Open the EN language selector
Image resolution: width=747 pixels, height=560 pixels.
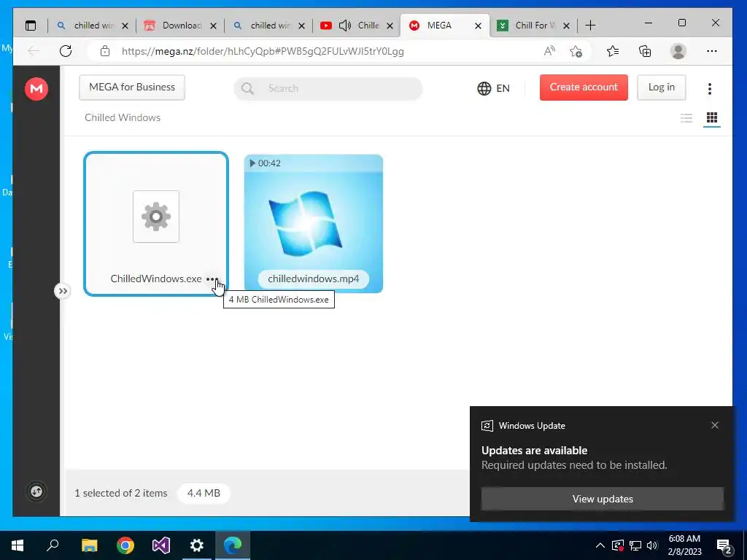tap(493, 88)
